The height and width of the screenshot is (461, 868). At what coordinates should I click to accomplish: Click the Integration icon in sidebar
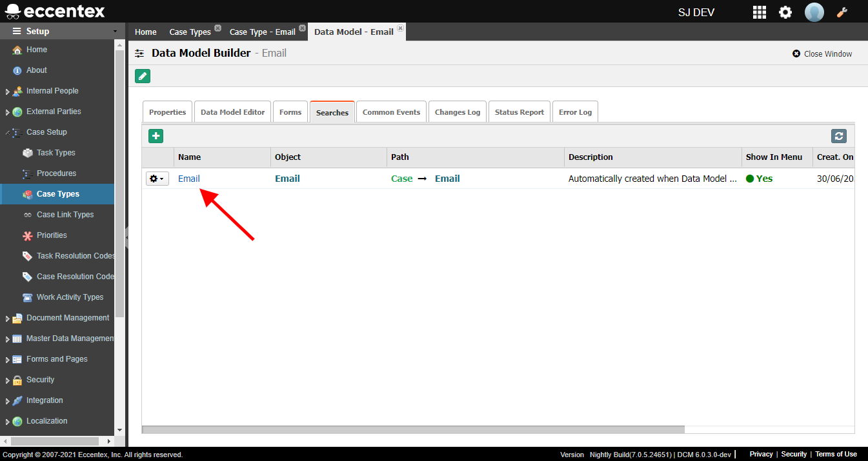[x=17, y=400]
